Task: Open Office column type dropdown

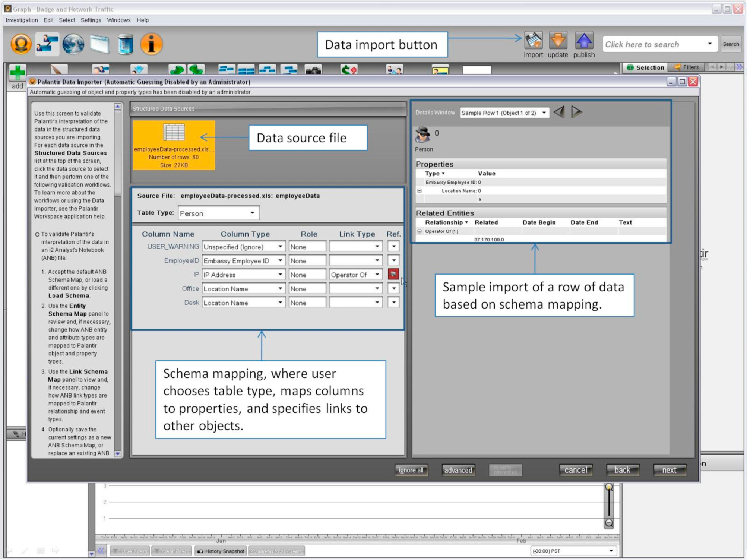Action: tap(244, 288)
